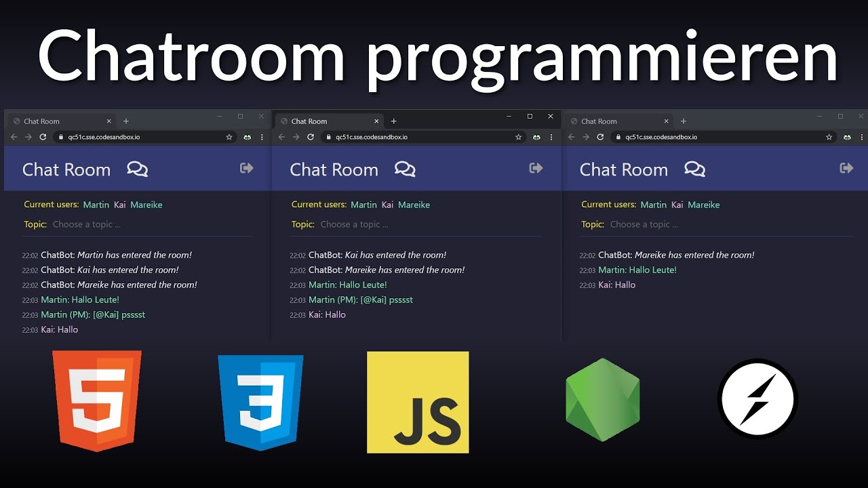
Task: Close the Chat Room tab in right browser
Action: point(666,121)
